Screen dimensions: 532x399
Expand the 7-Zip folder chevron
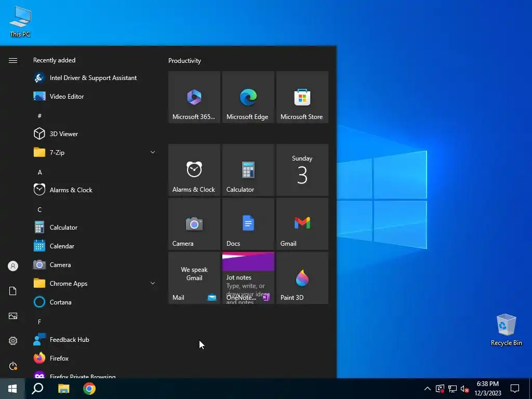coord(153,152)
